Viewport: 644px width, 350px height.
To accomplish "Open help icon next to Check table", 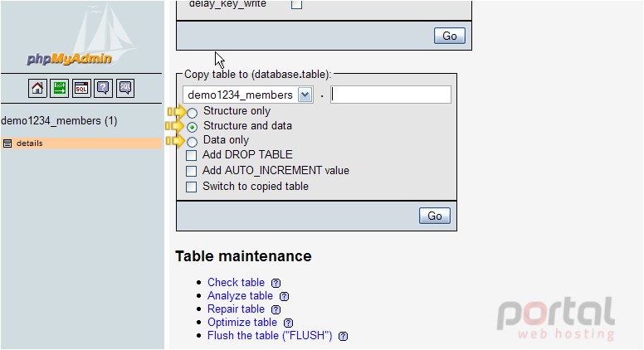I will pos(276,283).
